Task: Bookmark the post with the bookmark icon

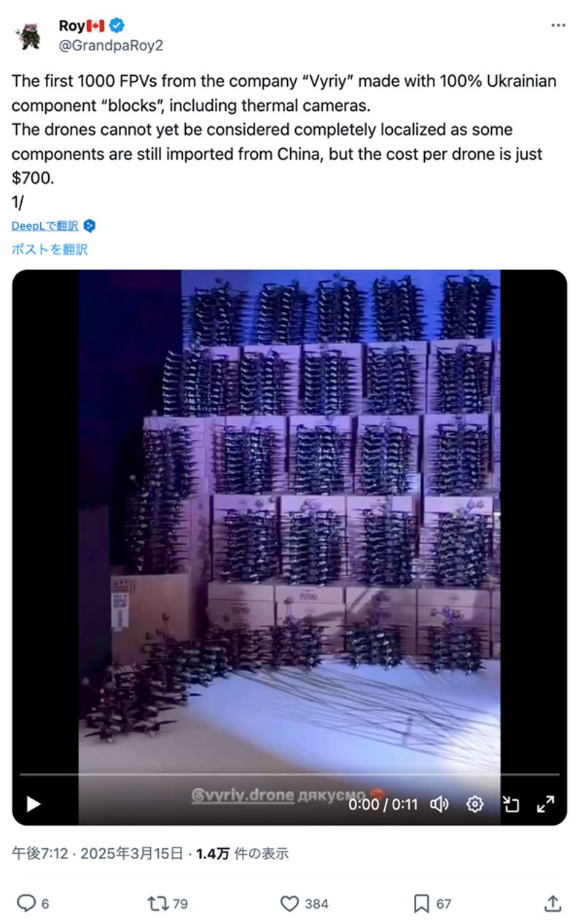Action: click(421, 904)
